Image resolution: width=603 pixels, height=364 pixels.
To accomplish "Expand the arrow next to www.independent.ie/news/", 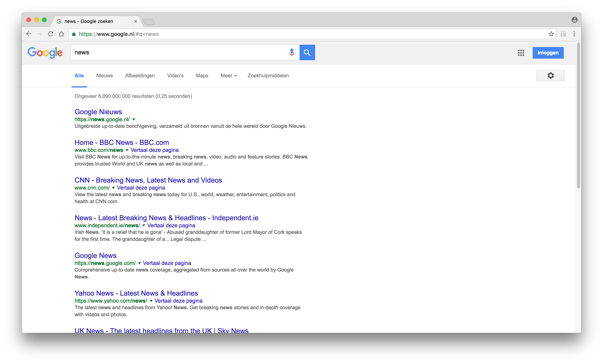I will pos(144,225).
